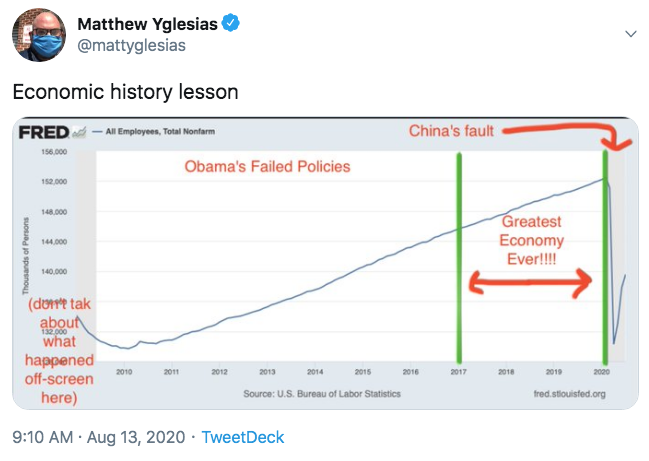The image size is (649, 461).
Task: Click the 9:10 AM Aug 13, 2020 timestamp
Action: coord(99,437)
